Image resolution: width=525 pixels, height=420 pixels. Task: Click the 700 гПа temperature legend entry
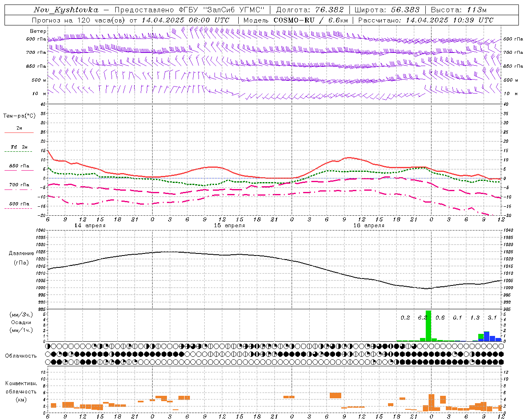(19, 185)
